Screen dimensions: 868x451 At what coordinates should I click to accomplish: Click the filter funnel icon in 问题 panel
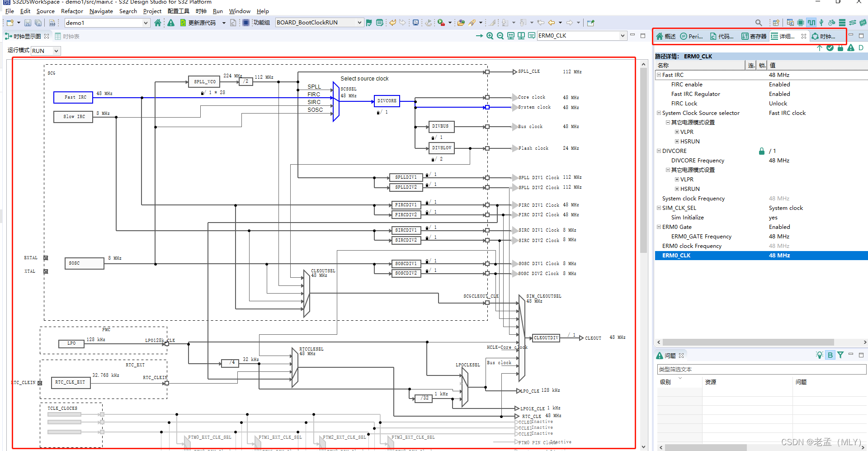(840, 355)
